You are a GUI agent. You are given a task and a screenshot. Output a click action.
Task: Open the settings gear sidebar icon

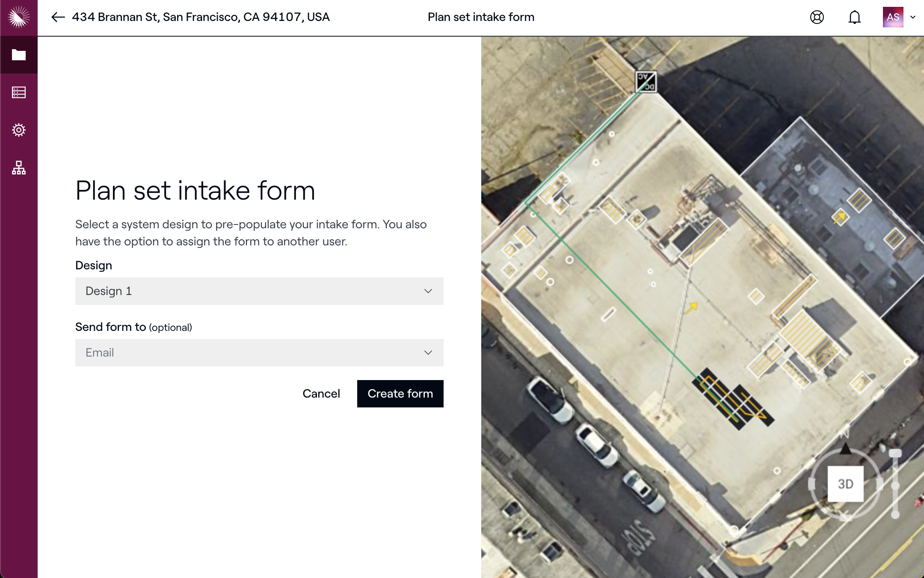[x=19, y=130]
